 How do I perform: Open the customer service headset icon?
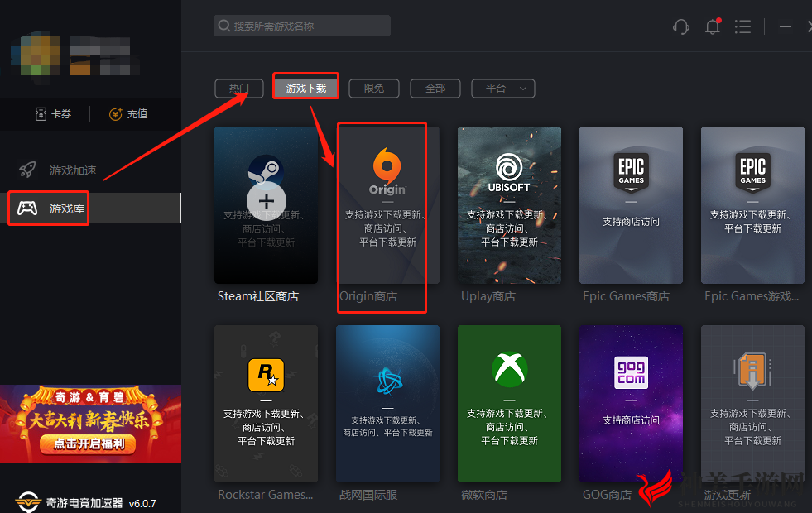pos(681,26)
